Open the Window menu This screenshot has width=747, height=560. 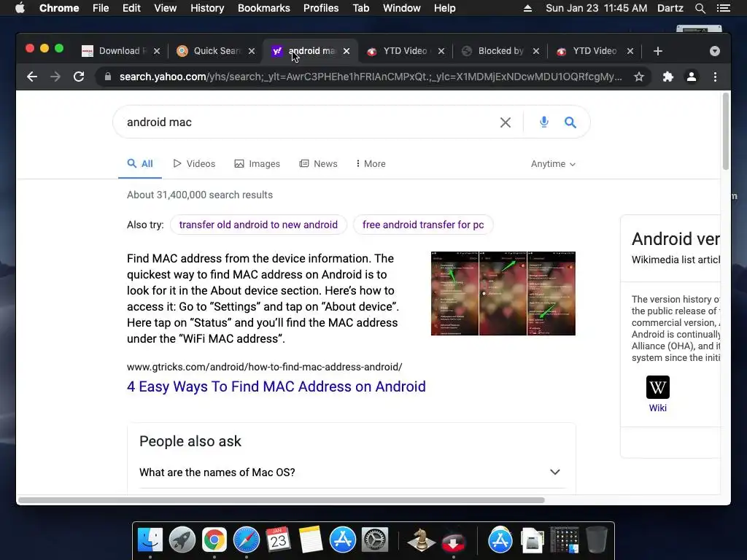click(x=402, y=8)
